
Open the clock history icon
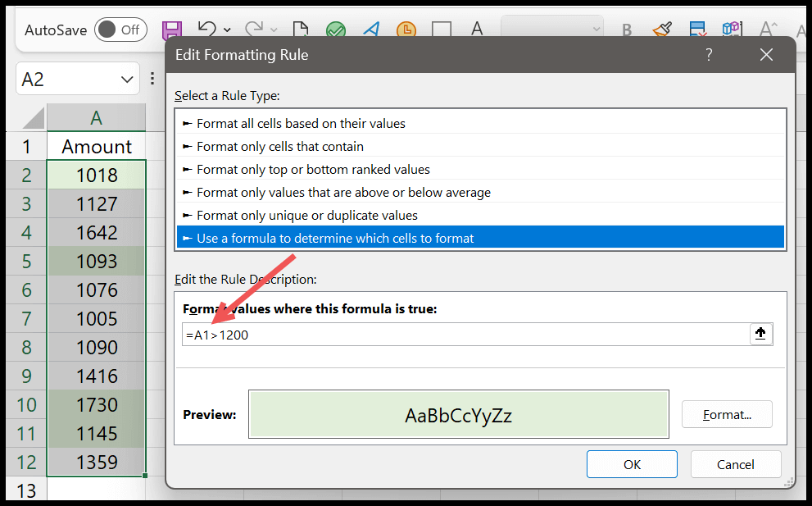[407, 30]
